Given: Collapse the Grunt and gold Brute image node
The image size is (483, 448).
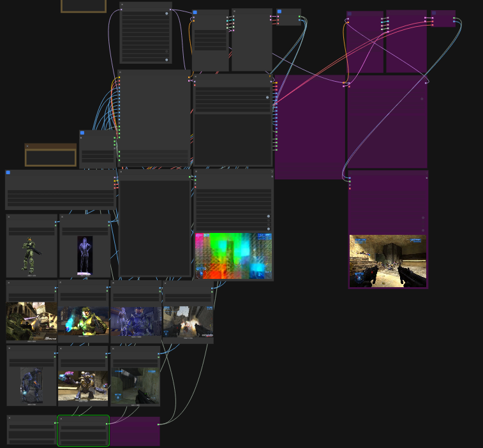Looking at the screenshot, I should pyautogui.click(x=61, y=349).
